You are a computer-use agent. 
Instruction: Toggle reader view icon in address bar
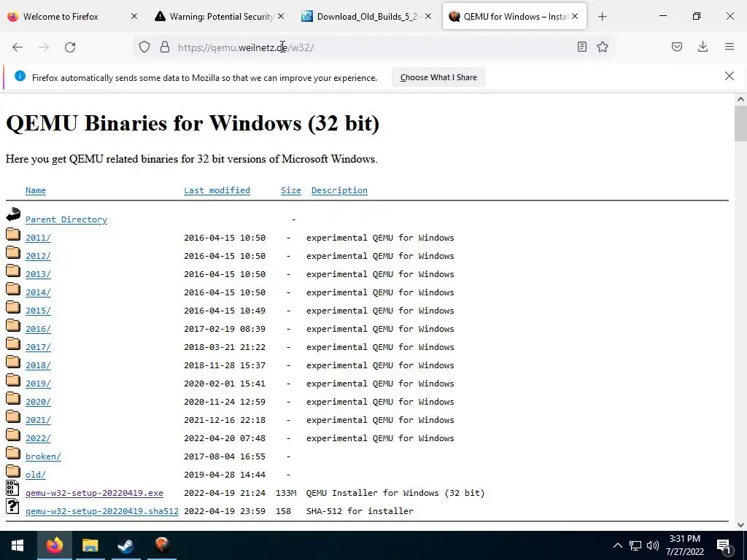[x=581, y=47]
